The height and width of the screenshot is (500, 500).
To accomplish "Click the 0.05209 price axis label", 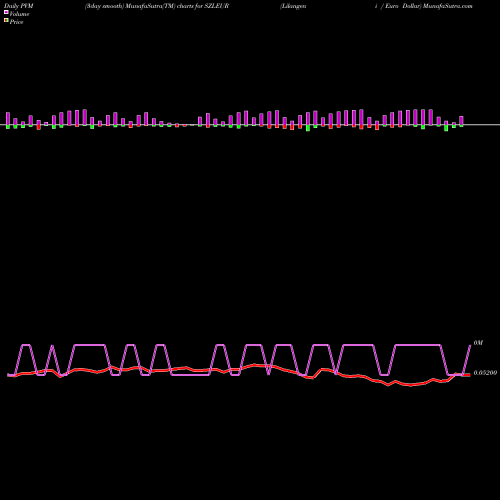I will point(485,373).
